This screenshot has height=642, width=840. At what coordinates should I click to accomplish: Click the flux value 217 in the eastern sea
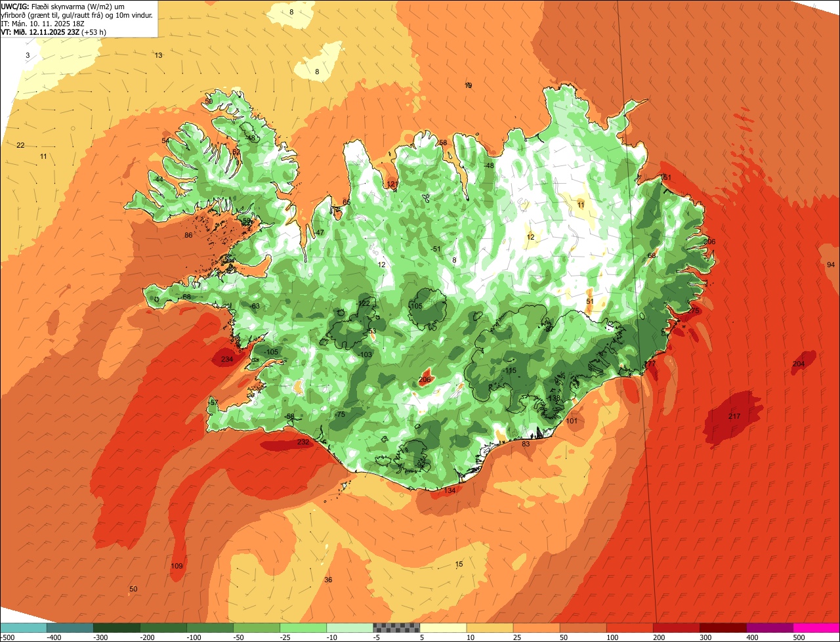pos(734,417)
